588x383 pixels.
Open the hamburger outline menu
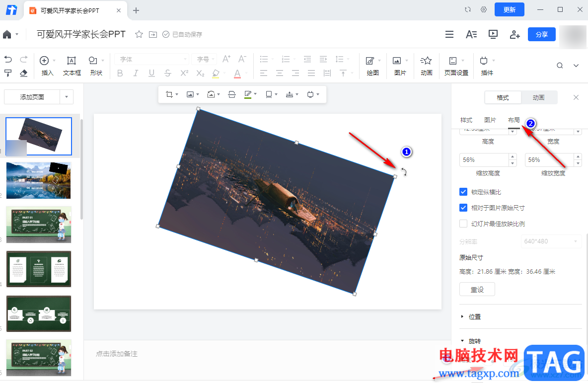pyautogui.click(x=449, y=34)
